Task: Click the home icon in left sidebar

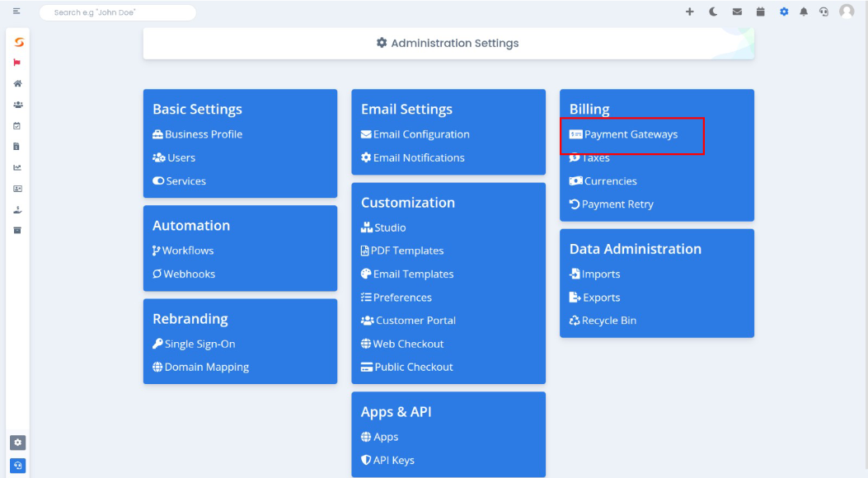Action: (17, 83)
